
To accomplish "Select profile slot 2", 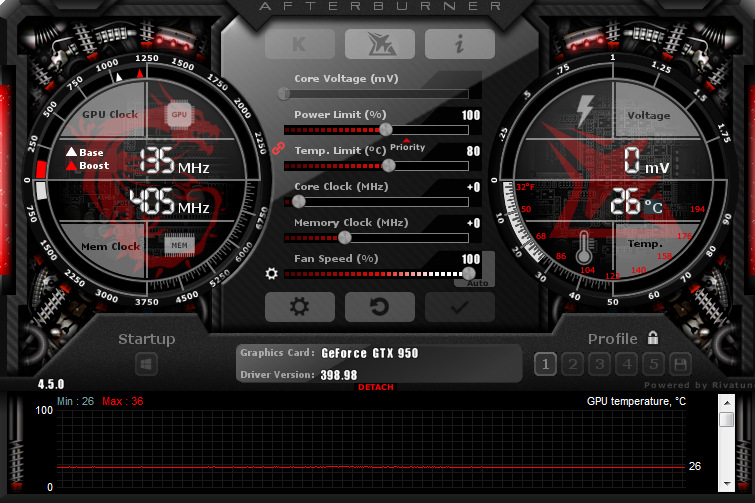I will point(573,364).
